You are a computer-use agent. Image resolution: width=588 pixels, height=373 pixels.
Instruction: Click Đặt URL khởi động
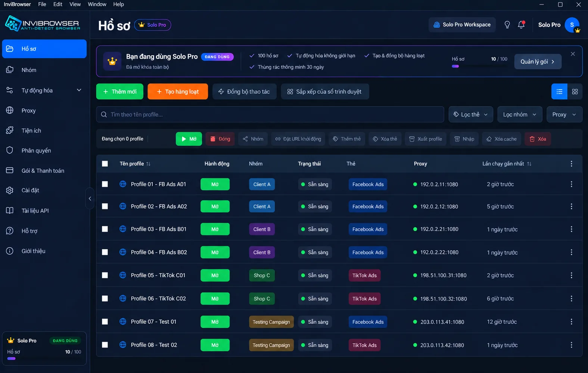[298, 139]
